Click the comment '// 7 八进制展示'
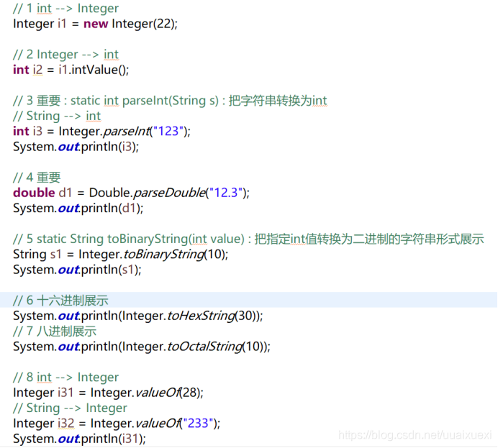The image size is (498, 448). (55, 332)
